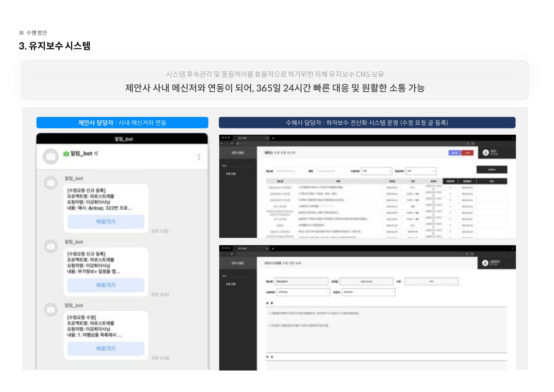The width and height of the screenshot is (554, 392).
Task: Click '[수정요청 수정]' message heading
Action: pyautogui.click(x=81, y=317)
